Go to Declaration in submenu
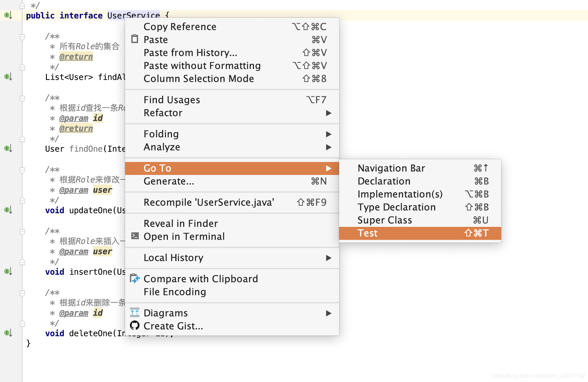Screen dimensions: 588x382 pos(420,181)
